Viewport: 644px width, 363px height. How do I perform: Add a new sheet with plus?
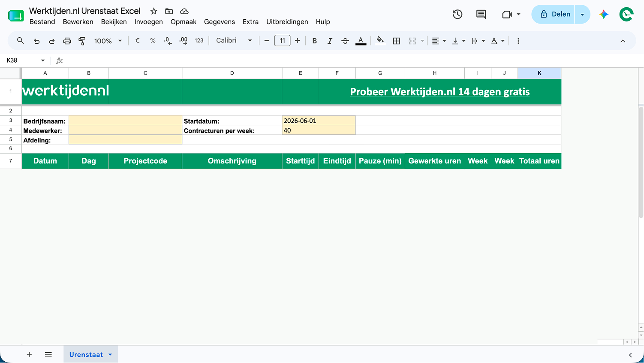point(29,354)
